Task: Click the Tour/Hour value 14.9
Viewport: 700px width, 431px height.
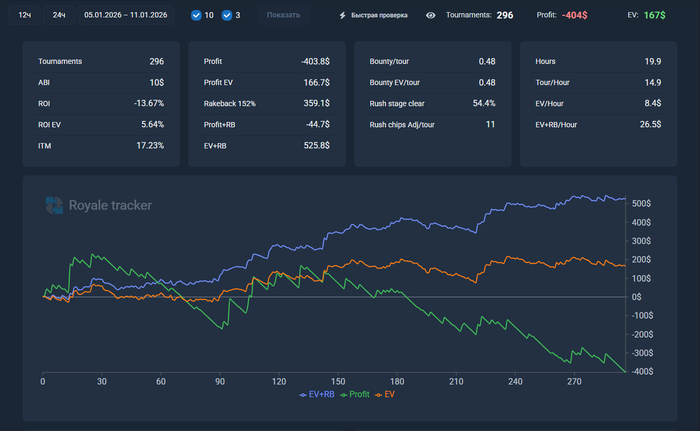Action: (x=653, y=83)
